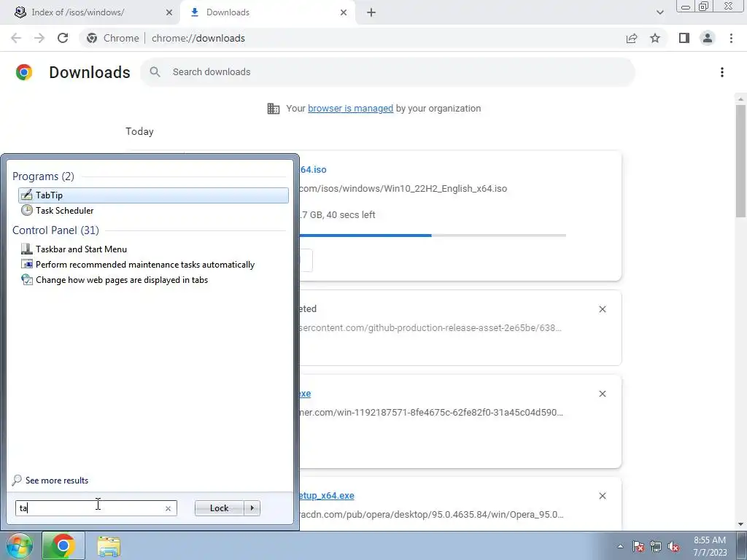Launch Task Scheduler from search results
This screenshot has width=747, height=560.
click(x=64, y=211)
